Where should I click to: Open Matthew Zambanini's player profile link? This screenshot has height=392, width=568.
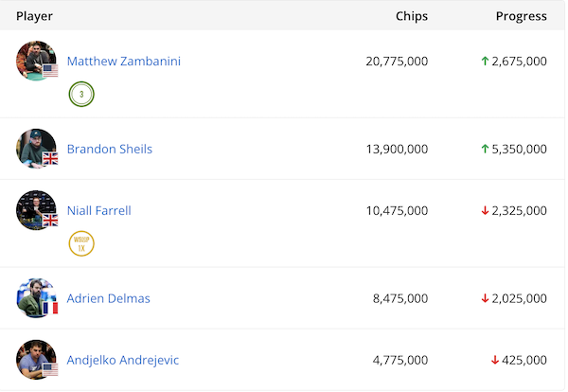tap(123, 62)
